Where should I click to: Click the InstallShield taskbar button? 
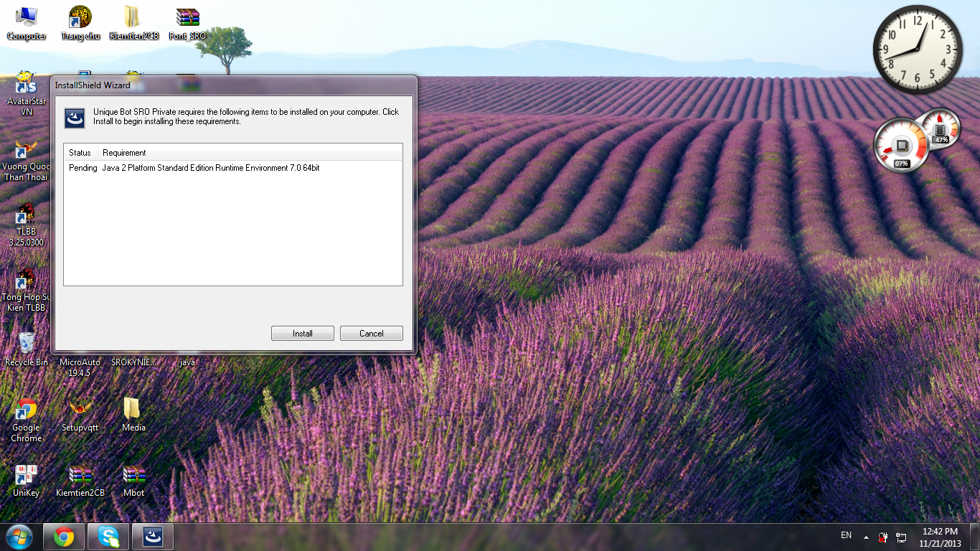pyautogui.click(x=153, y=537)
